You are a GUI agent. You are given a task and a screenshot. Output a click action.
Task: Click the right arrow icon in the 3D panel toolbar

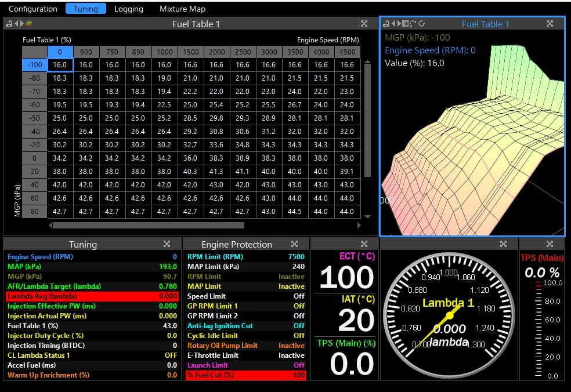[399, 24]
